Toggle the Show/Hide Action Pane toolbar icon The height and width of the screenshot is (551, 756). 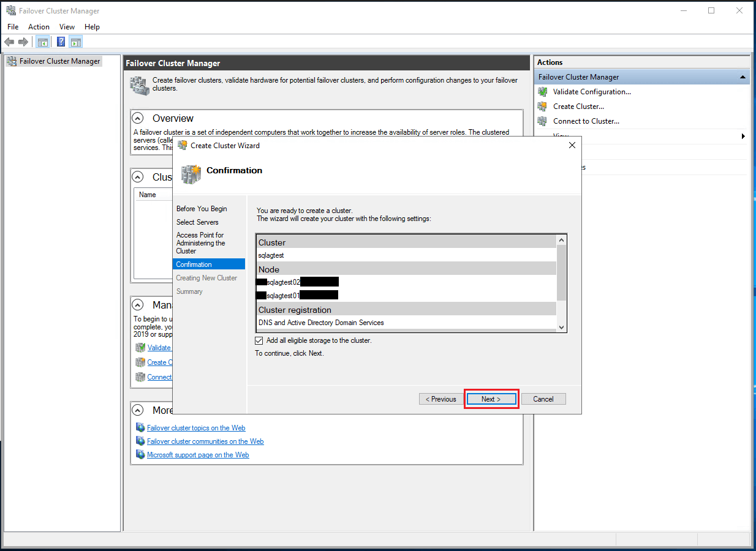(x=76, y=42)
